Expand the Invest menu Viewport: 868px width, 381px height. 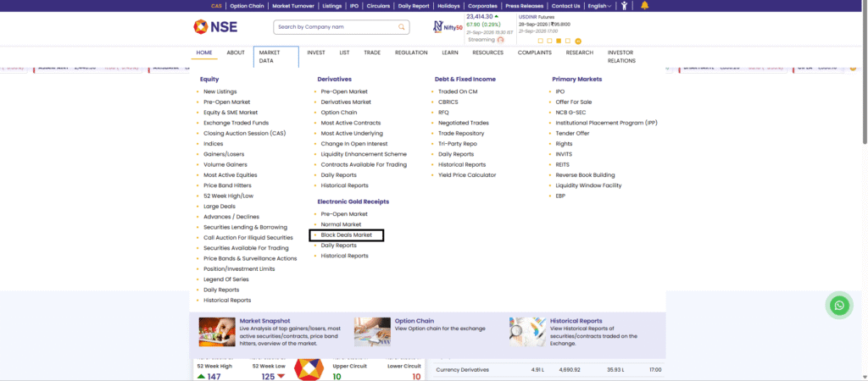(316, 52)
